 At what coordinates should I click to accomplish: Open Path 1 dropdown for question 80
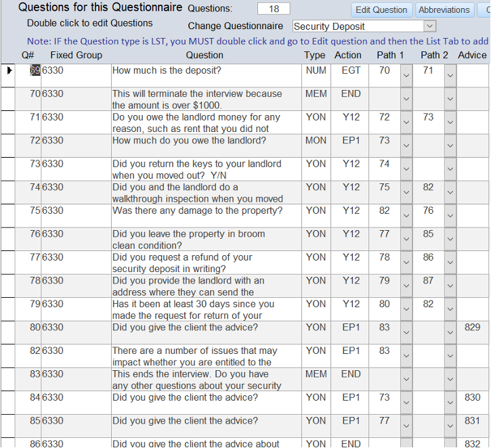point(406,333)
